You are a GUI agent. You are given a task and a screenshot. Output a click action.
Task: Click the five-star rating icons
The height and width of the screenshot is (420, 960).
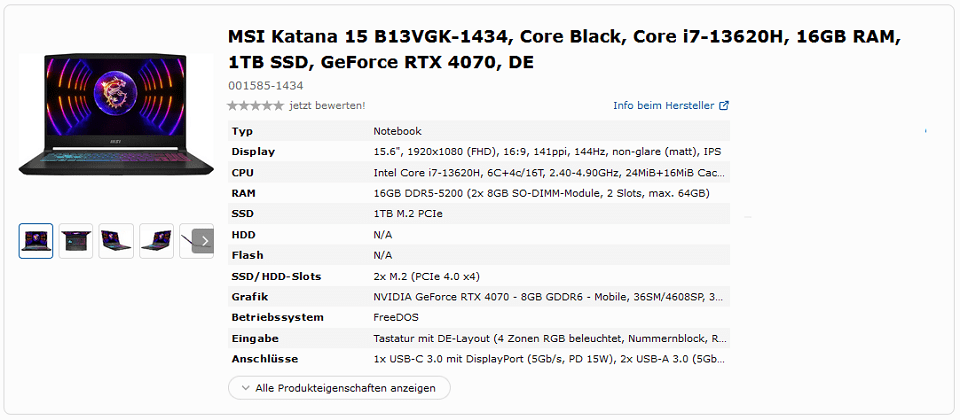pyautogui.click(x=255, y=106)
